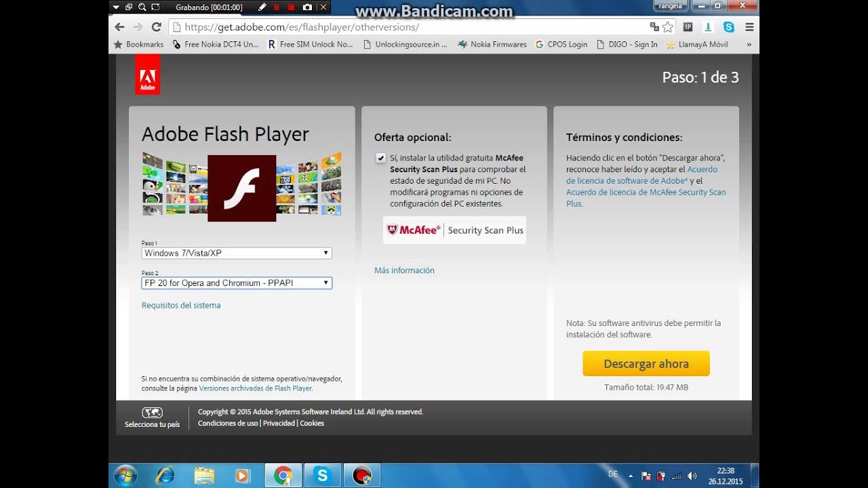Click the Bandicam window-select icon
The height and width of the screenshot is (488, 868).
(x=129, y=7)
